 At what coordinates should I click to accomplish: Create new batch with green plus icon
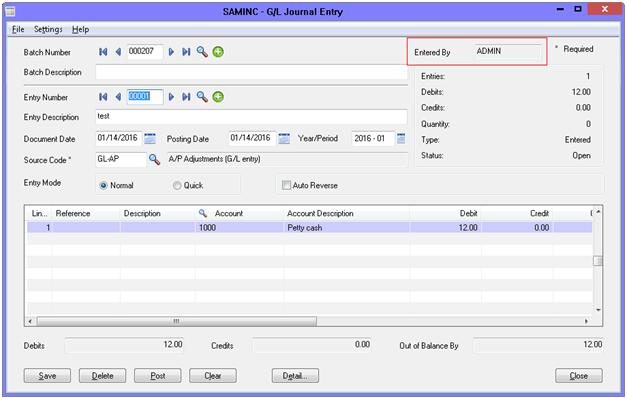pyautogui.click(x=218, y=52)
